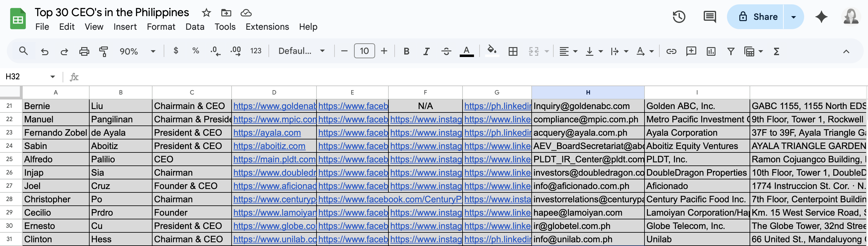Open the fill color picker
Viewport: 868px width, 246px height.
click(x=492, y=51)
